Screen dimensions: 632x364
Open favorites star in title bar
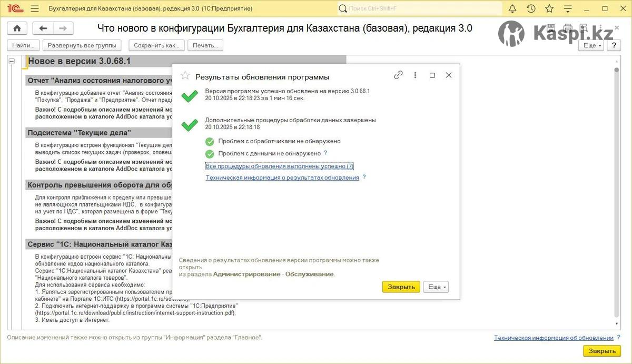pos(549,9)
